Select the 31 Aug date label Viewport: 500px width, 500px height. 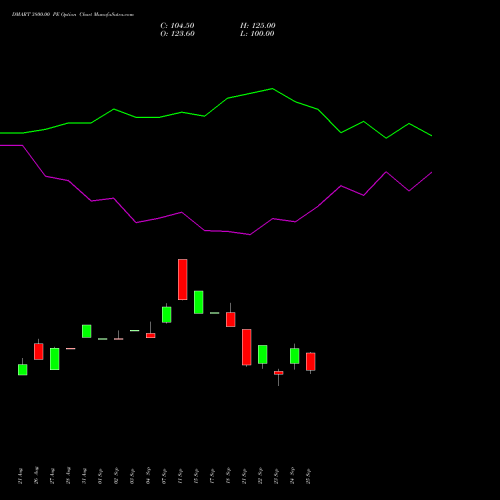84,476
